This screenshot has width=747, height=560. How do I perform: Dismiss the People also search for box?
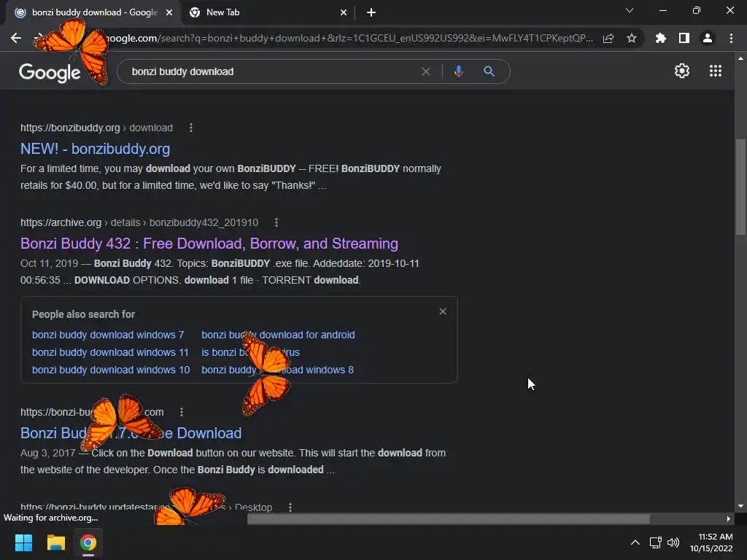[443, 311]
